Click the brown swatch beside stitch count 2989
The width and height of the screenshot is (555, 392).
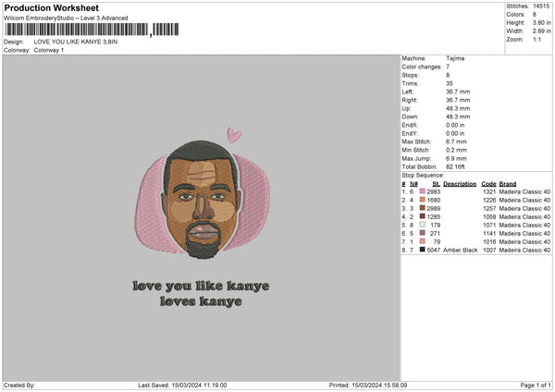[x=423, y=208]
